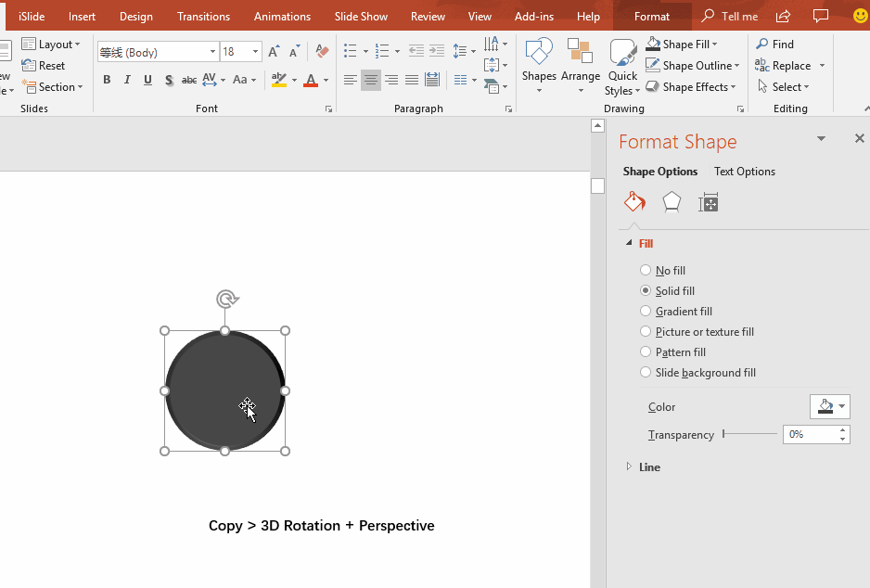Toggle italic formatting
Screen dimensions: 870x588
(x=127, y=80)
